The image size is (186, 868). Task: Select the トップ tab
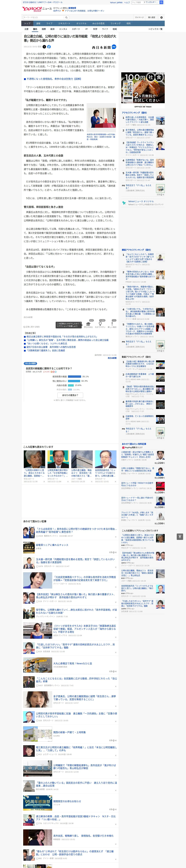point(27,24)
